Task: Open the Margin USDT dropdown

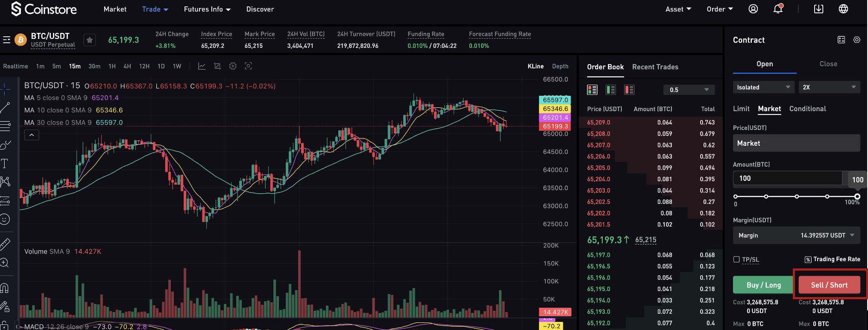Action: click(797, 236)
